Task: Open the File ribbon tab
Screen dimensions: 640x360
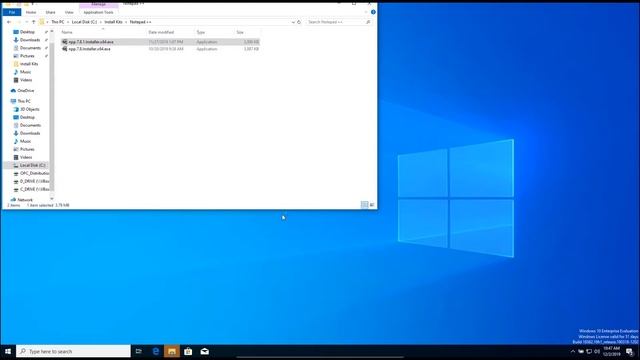Action: pyautogui.click(x=12, y=12)
